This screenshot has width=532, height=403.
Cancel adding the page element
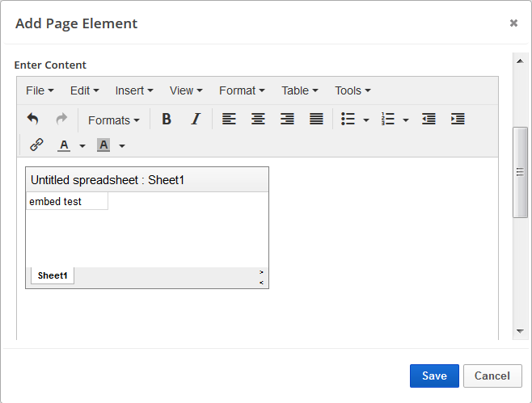(492, 376)
